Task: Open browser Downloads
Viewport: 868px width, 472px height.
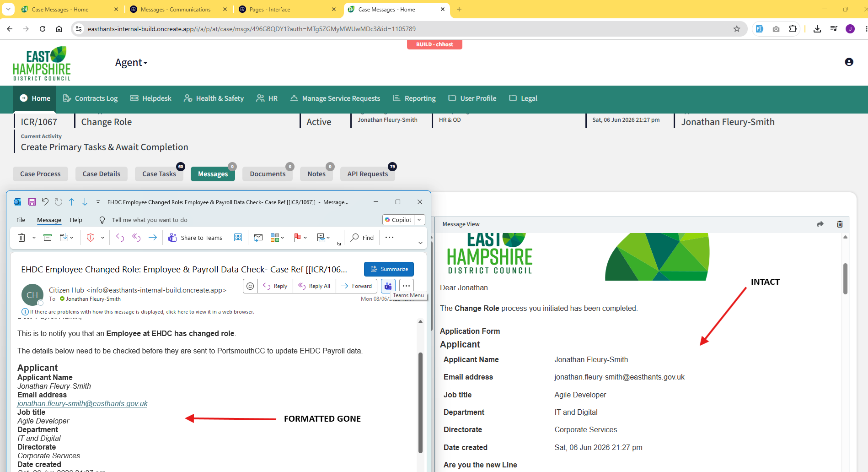Action: [817, 29]
